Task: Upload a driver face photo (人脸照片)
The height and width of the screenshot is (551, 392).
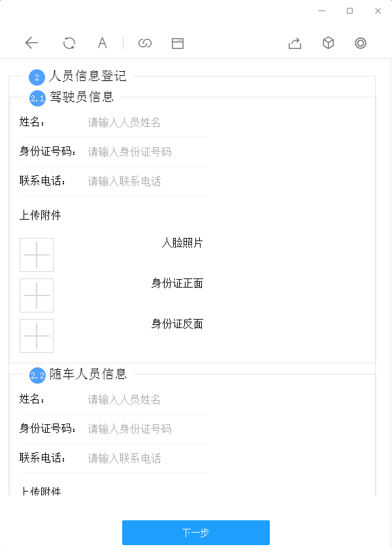Action: pyautogui.click(x=37, y=255)
